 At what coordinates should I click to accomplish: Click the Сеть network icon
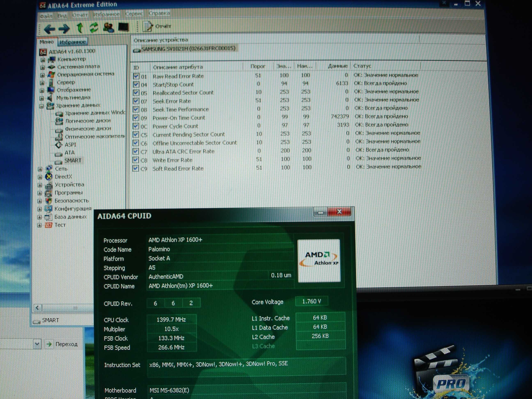[x=49, y=168]
